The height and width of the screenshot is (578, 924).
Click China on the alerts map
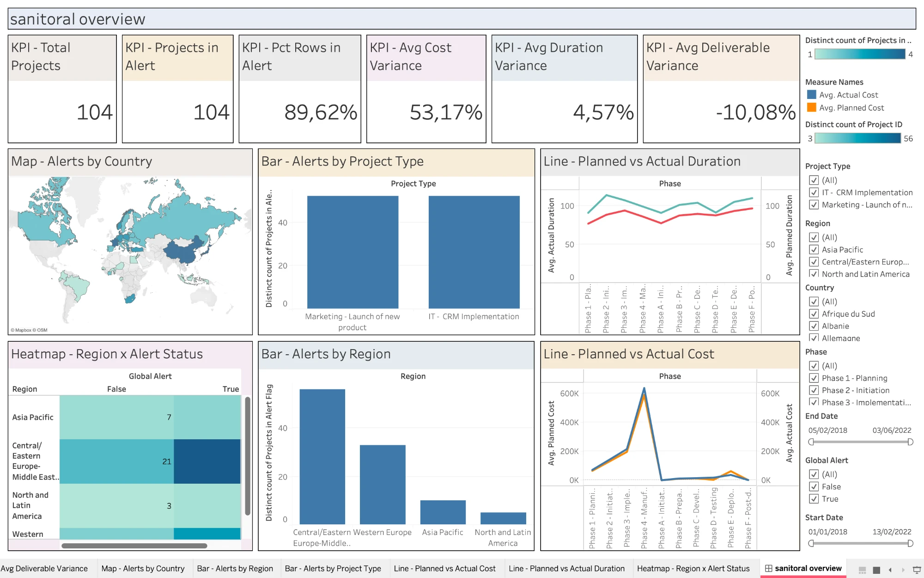click(185, 251)
